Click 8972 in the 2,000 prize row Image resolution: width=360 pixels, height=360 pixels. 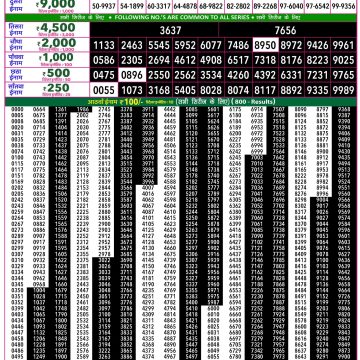pyautogui.click(x=291, y=45)
